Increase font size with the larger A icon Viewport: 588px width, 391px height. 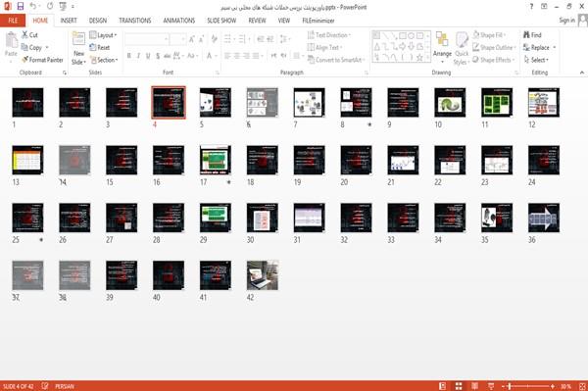pyautogui.click(x=192, y=38)
